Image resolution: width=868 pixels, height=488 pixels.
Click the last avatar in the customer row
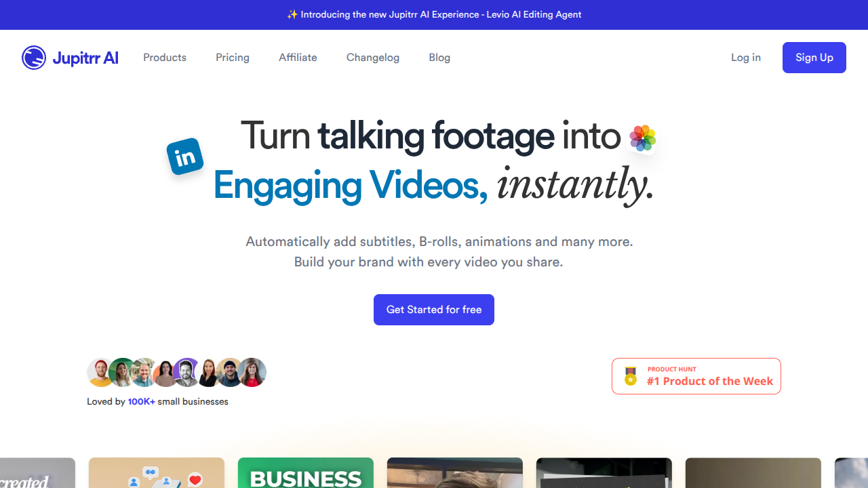(252, 372)
